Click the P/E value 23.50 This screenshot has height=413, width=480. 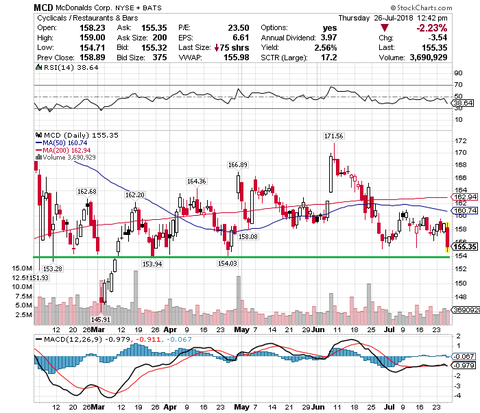[238, 28]
